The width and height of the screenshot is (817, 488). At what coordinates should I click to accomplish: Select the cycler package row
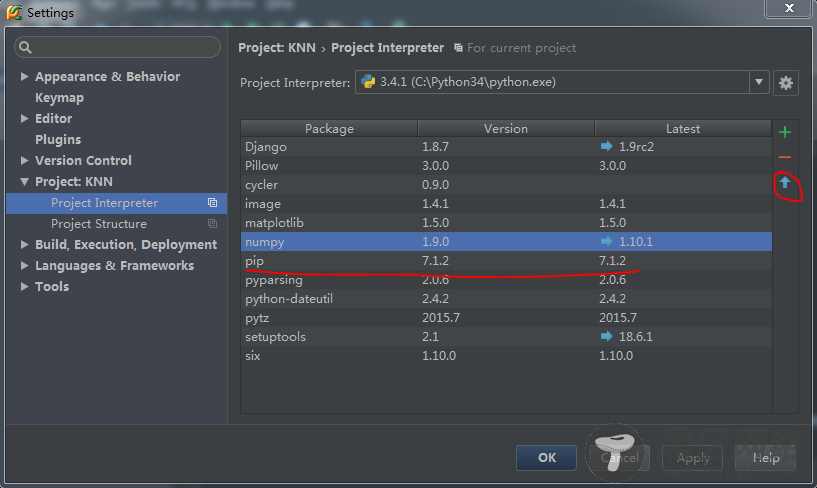506,184
